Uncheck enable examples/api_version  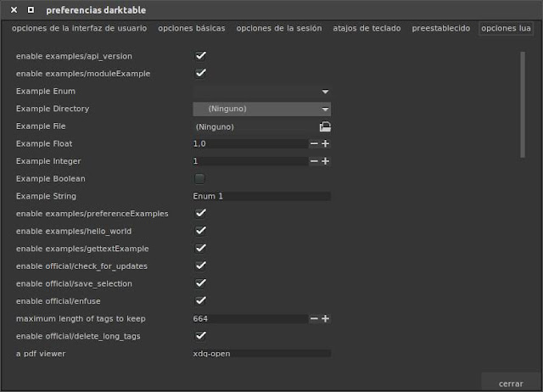point(200,56)
